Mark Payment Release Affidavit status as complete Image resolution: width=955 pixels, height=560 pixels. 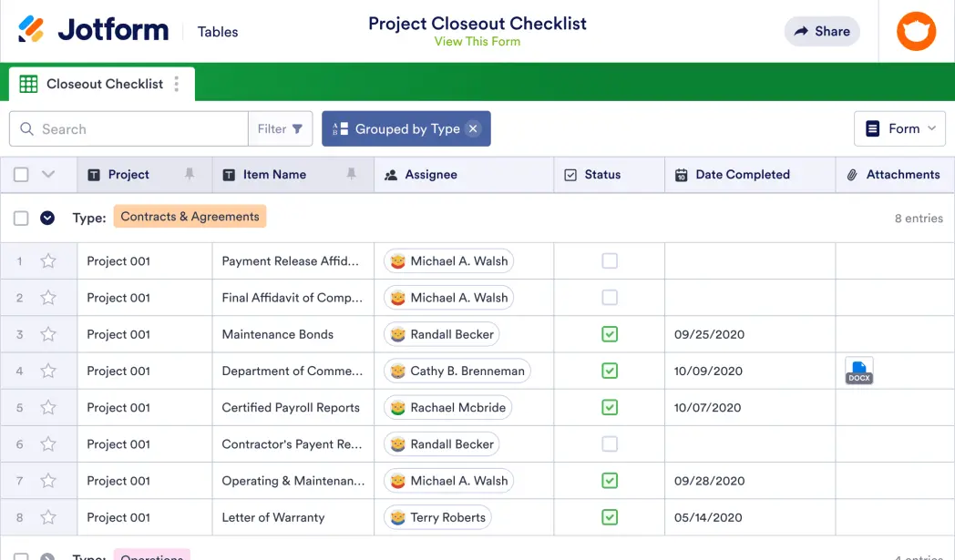[609, 260]
